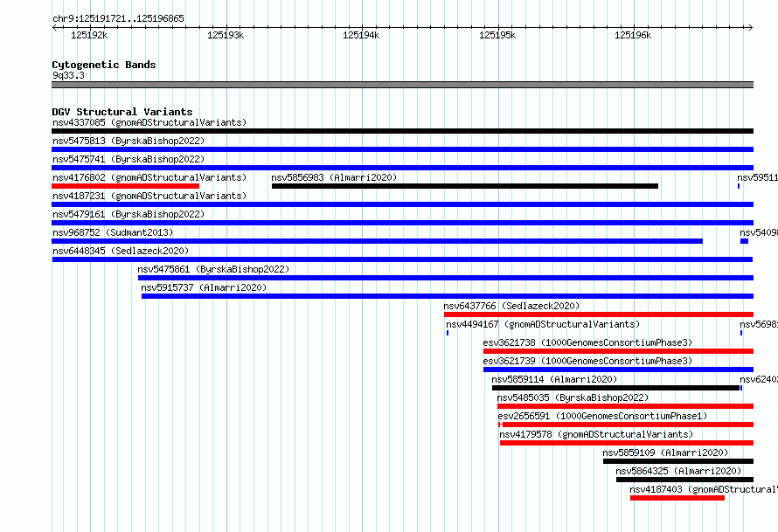Open the esv3621738 1000Genomes Phase3 label

(587, 342)
